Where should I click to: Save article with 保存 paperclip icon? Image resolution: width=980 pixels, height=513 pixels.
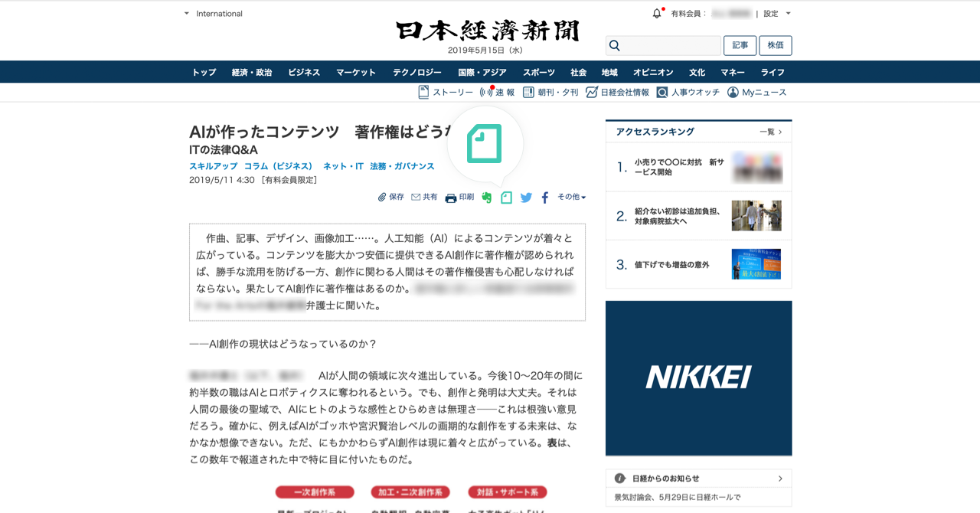tap(390, 197)
